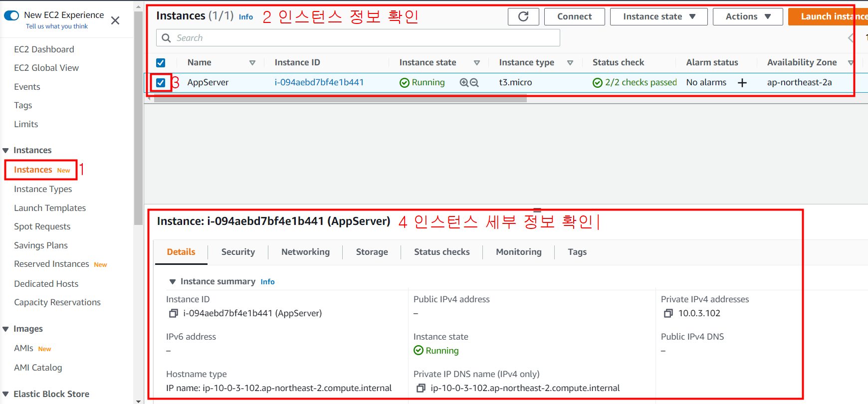Click the 2/2 checks passed status icon

(x=598, y=83)
